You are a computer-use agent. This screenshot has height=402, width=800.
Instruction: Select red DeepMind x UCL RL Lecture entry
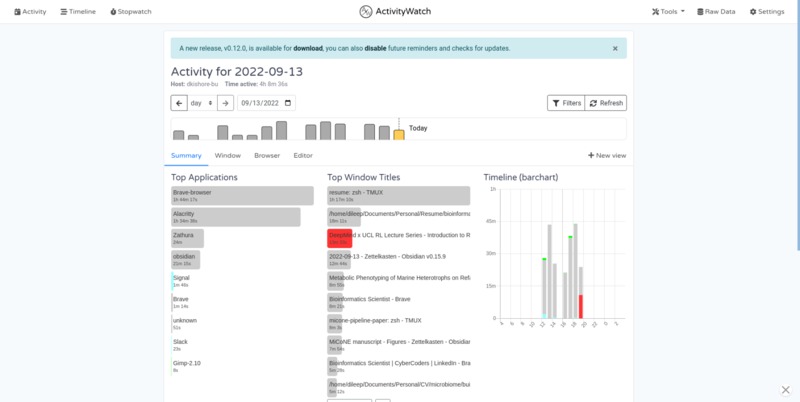tap(398, 239)
